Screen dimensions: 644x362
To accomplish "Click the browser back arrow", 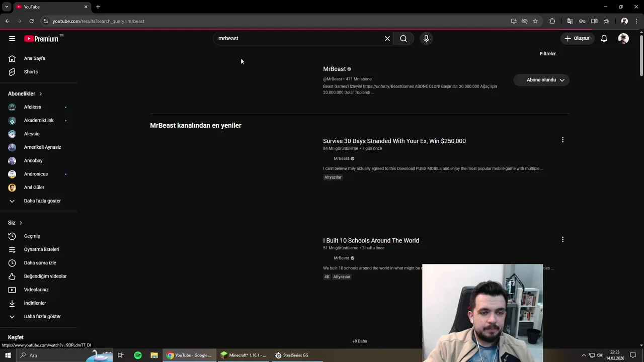I will 7,21.
